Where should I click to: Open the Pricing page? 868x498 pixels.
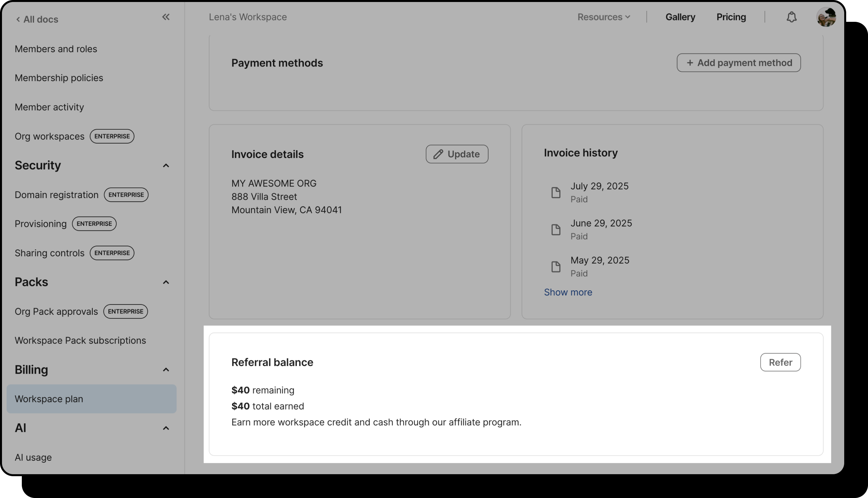click(731, 17)
